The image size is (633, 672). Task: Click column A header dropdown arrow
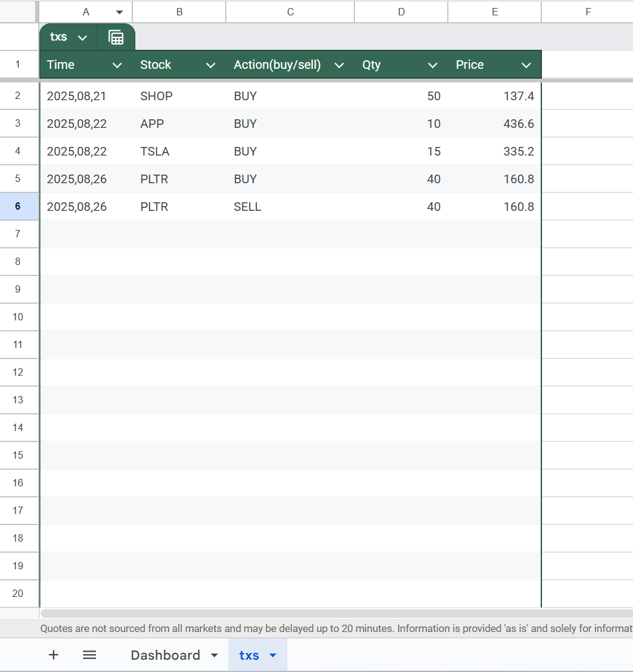[119, 12]
